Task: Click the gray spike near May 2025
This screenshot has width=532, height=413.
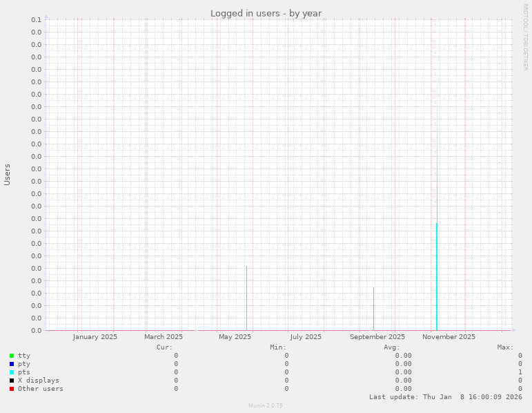Action: click(x=246, y=297)
